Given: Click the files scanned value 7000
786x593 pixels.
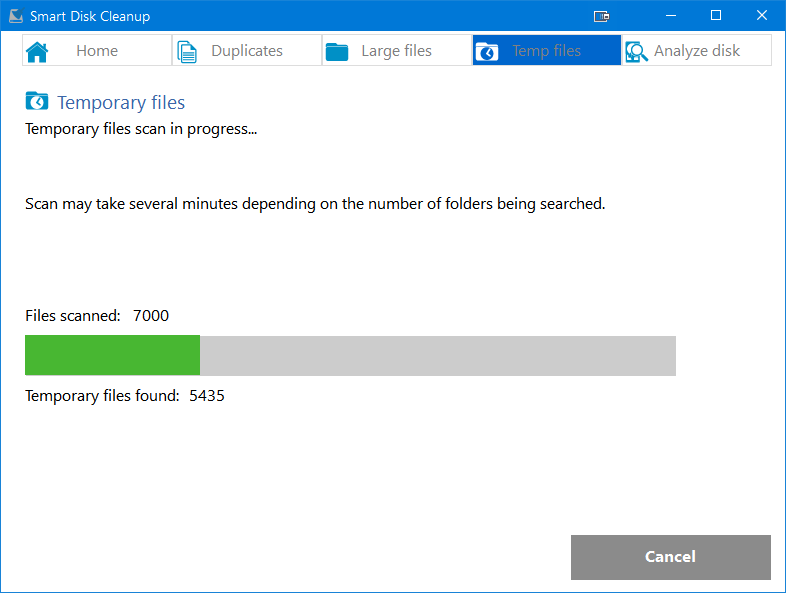Looking at the screenshot, I should coord(151,315).
